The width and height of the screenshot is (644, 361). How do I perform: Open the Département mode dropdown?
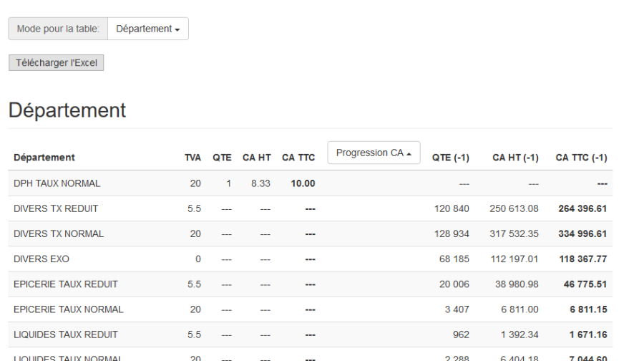(x=148, y=29)
